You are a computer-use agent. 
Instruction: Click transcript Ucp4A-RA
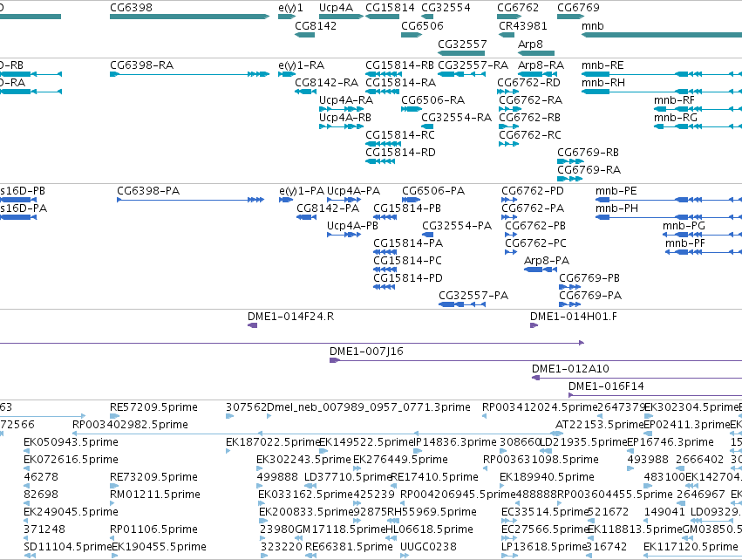tap(341, 109)
